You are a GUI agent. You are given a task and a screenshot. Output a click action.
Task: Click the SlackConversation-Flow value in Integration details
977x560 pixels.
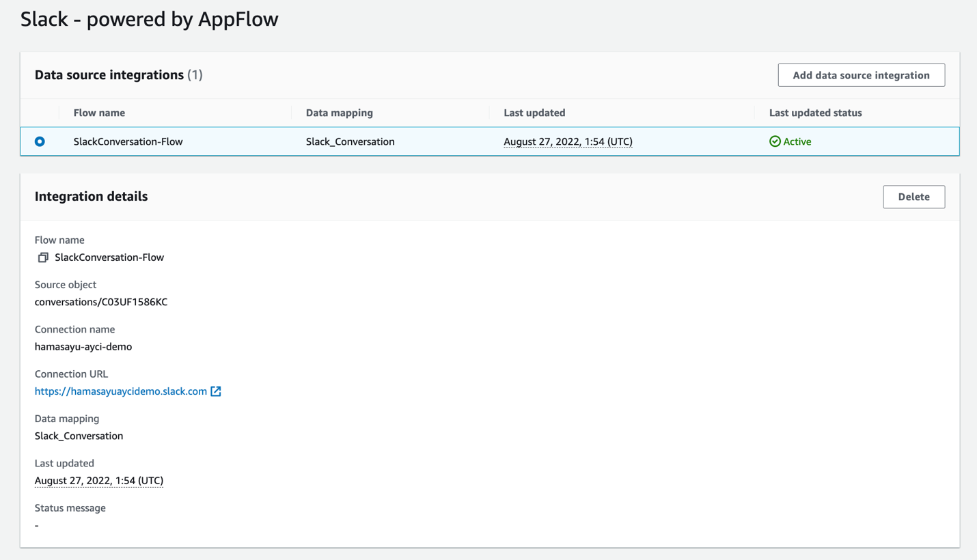[109, 257]
